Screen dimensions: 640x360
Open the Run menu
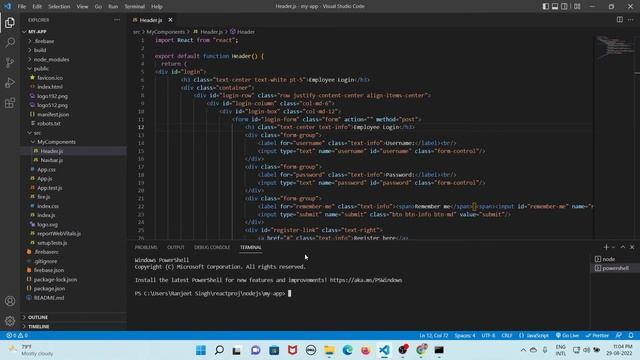click(113, 7)
